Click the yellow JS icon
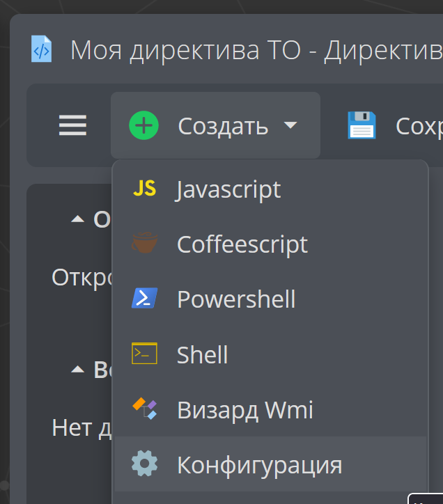 [x=144, y=188]
